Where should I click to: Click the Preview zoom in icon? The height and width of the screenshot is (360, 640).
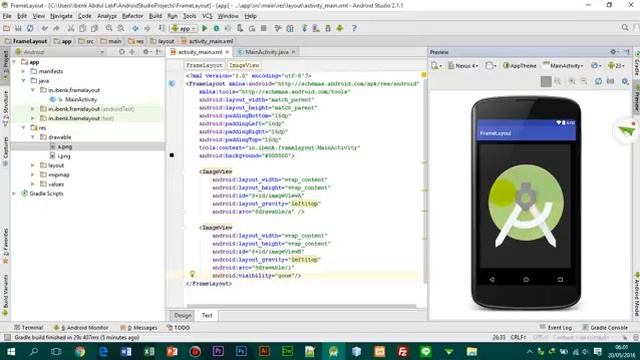coord(572,81)
